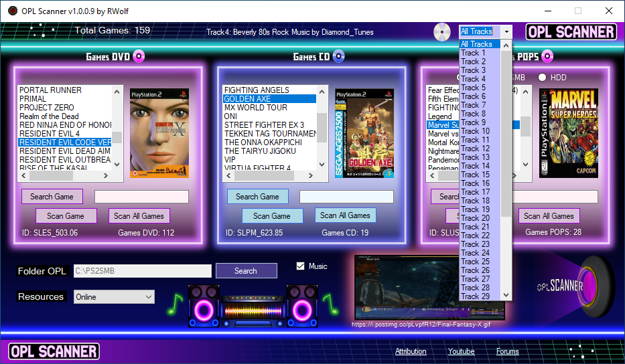Viewport: 625px width, 364px height.
Task: Click Resident Evil Code Veronica cover art
Action: coord(159,133)
